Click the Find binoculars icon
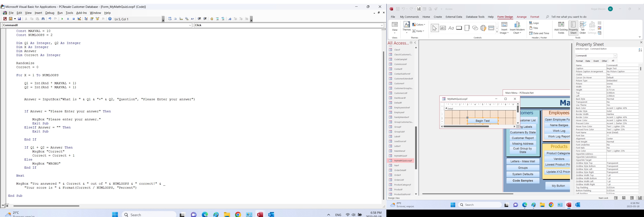 pos(43,19)
